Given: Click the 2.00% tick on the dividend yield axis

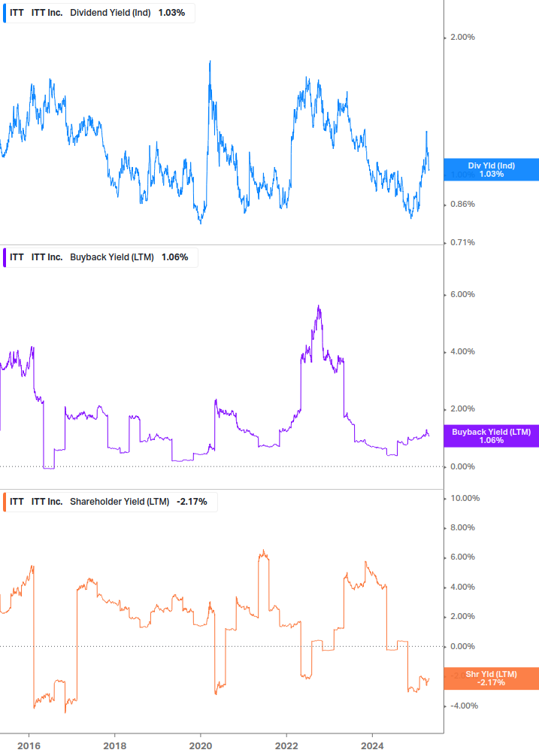Looking at the screenshot, I should point(462,37).
